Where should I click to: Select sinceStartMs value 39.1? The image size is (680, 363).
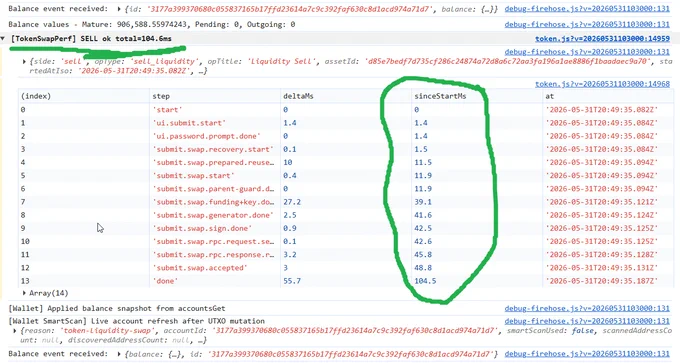pos(423,202)
